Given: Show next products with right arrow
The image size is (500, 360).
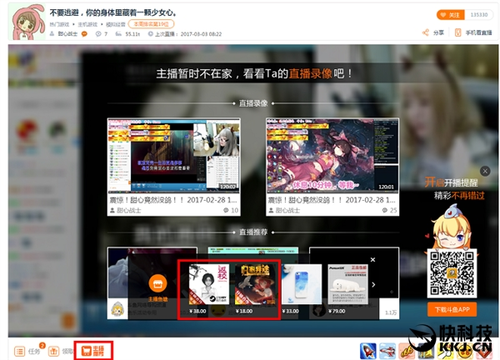Looking at the screenshot, I should click(x=373, y=284).
